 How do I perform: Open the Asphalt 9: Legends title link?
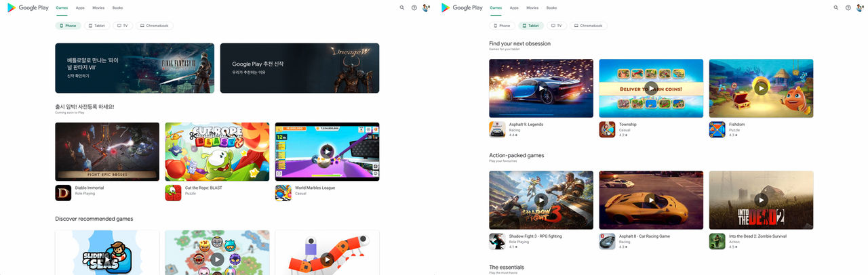(x=526, y=125)
